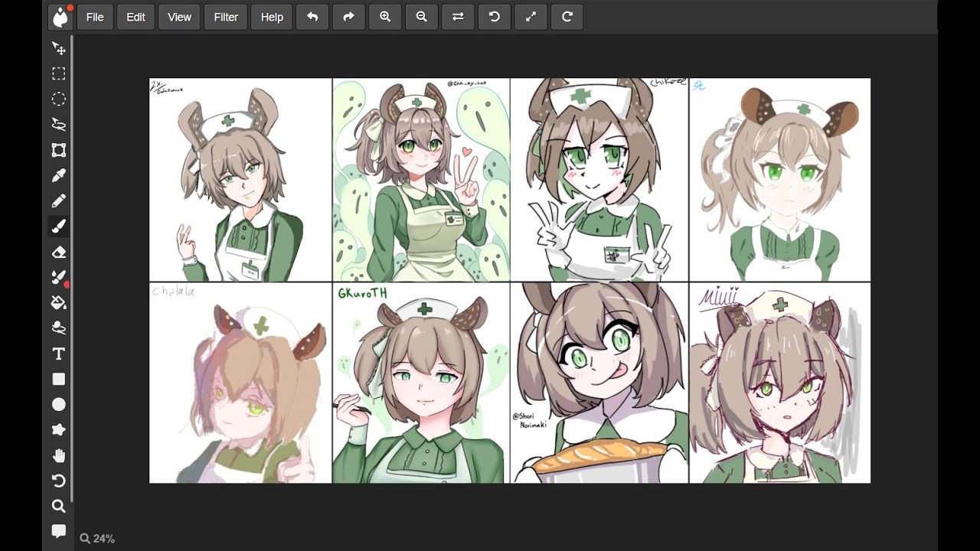
Task: Open the Filter menu
Action: click(x=226, y=17)
